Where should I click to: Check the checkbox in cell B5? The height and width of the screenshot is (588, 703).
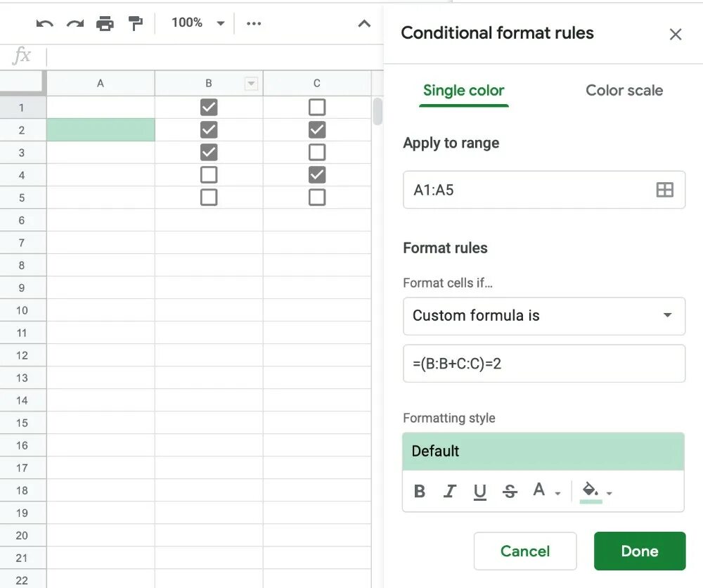click(x=209, y=198)
